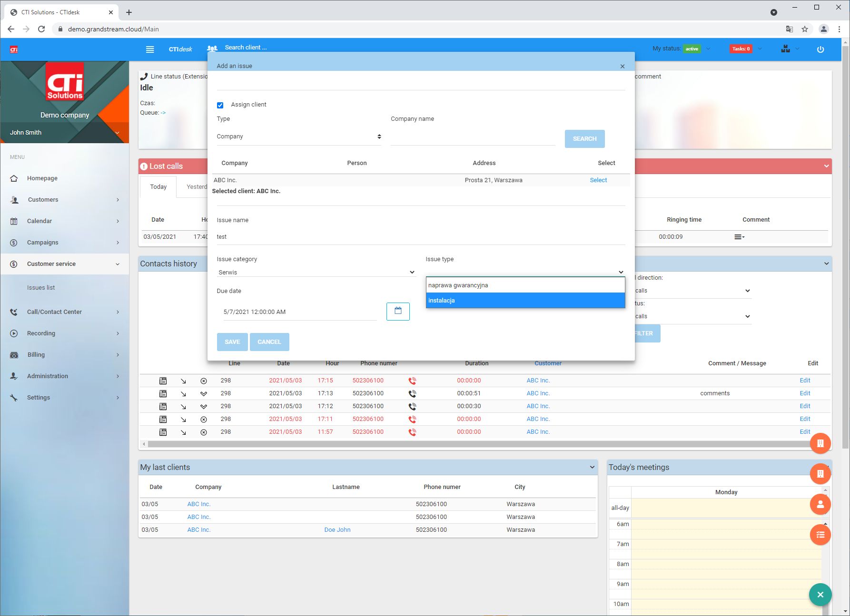Collapse Customer service sidebar menu

coord(65,264)
